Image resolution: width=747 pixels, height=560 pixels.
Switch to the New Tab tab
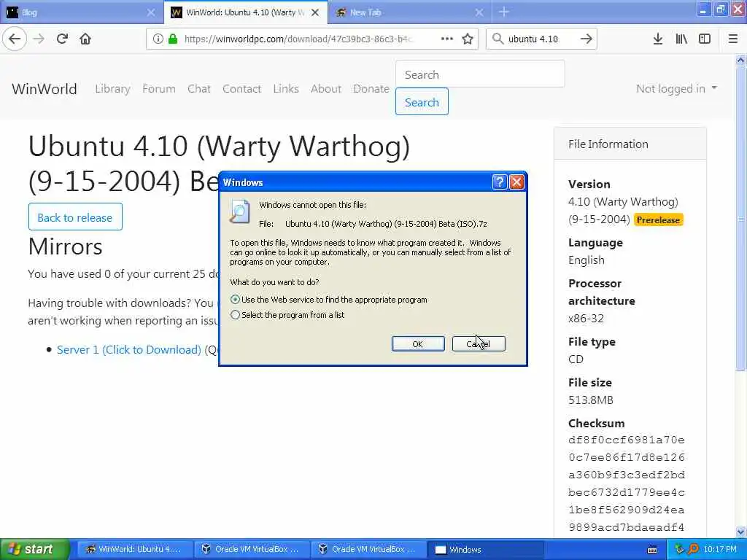tap(410, 12)
